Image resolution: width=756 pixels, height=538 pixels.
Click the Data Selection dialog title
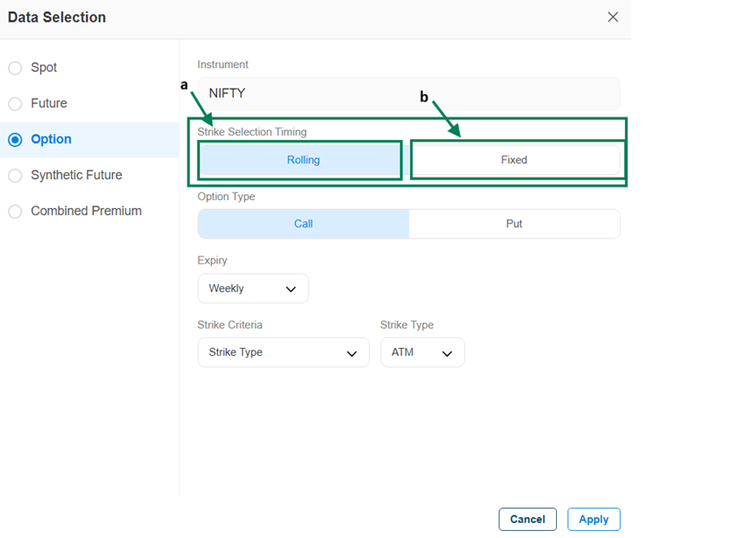(x=56, y=17)
